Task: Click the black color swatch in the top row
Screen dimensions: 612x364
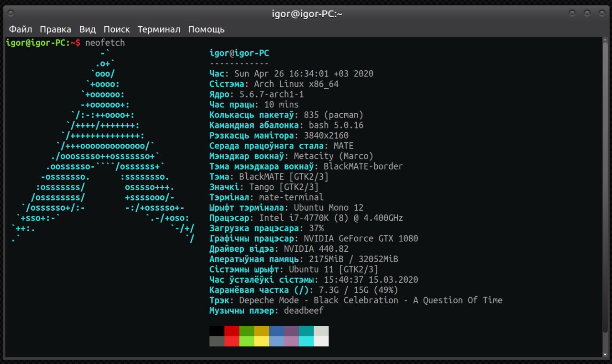Action: [x=217, y=331]
